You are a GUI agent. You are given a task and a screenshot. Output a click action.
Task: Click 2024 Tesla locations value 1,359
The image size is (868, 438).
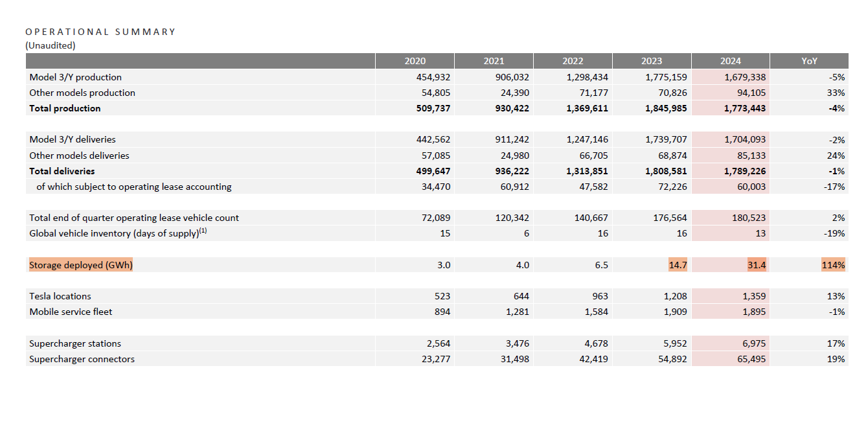click(x=754, y=296)
